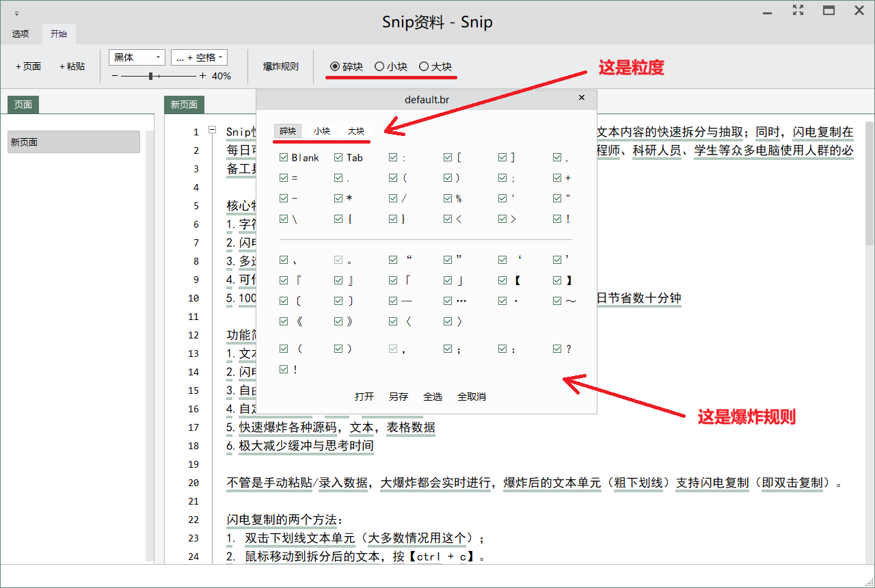Screen dimensions: 875x588
Task: Toggle the } brace checkbox
Action: (393, 219)
